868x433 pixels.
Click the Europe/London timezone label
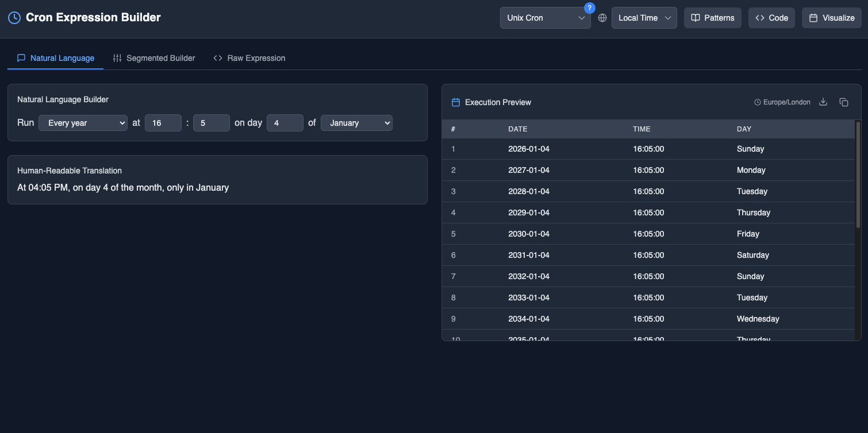pos(787,102)
